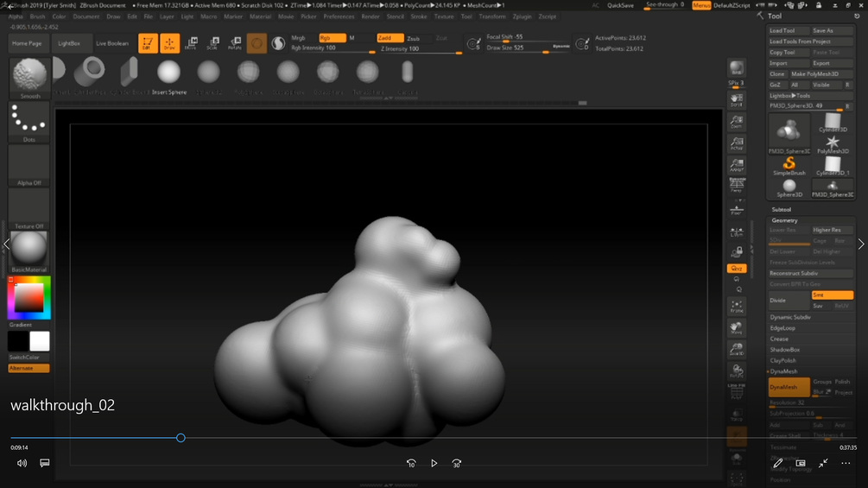Image resolution: width=868 pixels, height=488 pixels.
Task: Click the right shelf Move icon
Action: coord(736,328)
